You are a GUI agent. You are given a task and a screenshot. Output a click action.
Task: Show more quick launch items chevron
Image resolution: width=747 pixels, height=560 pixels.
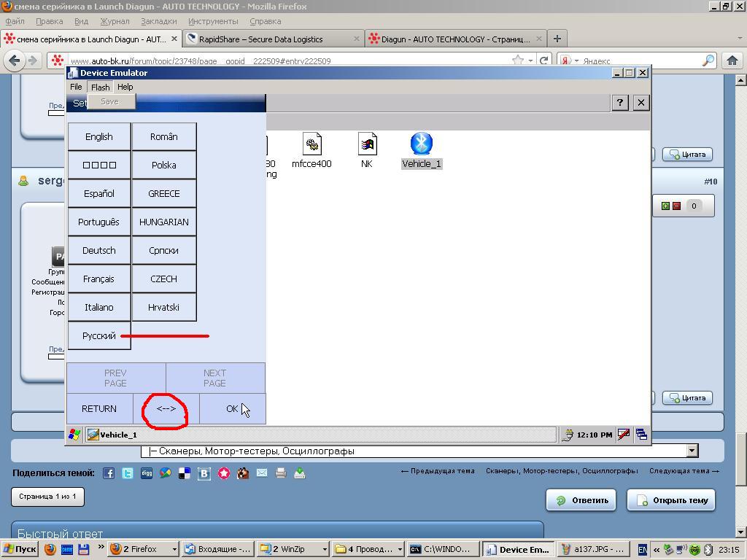coord(101,546)
